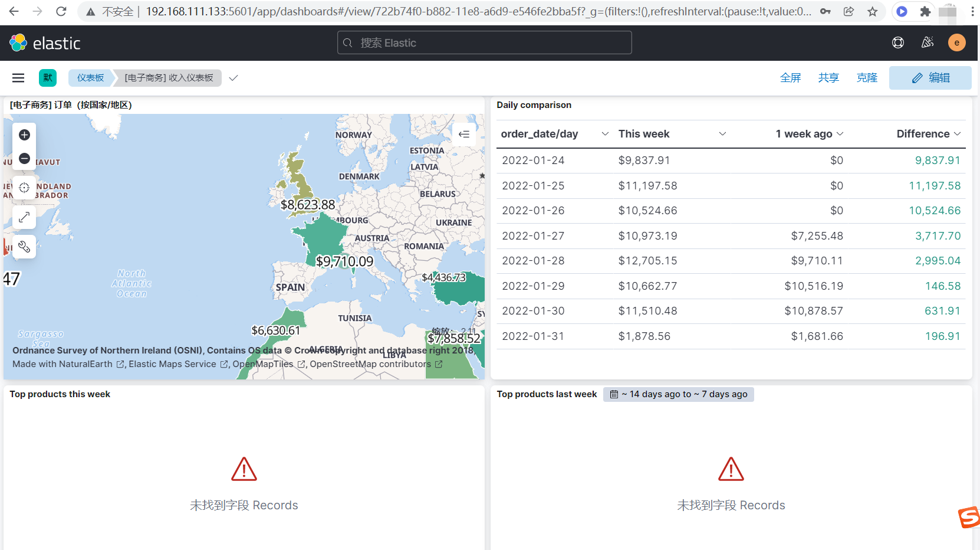Toggle the main navigation hamburger menu
Viewport: 980px width, 550px height.
(x=18, y=78)
